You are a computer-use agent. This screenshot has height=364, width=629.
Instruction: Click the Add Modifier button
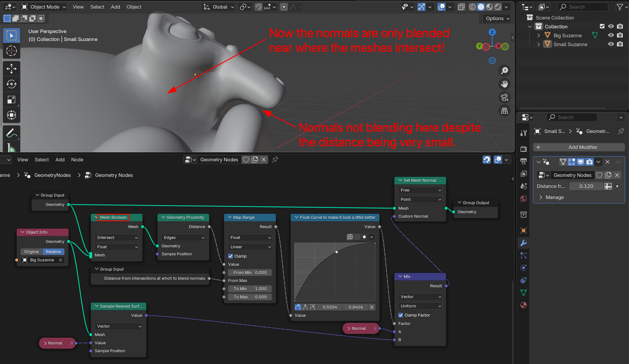tap(579, 147)
